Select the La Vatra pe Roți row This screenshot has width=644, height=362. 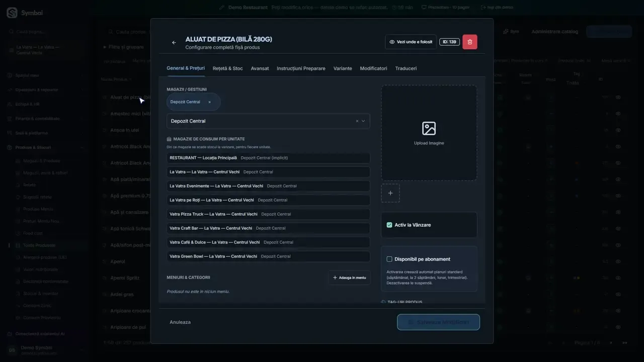(x=268, y=200)
